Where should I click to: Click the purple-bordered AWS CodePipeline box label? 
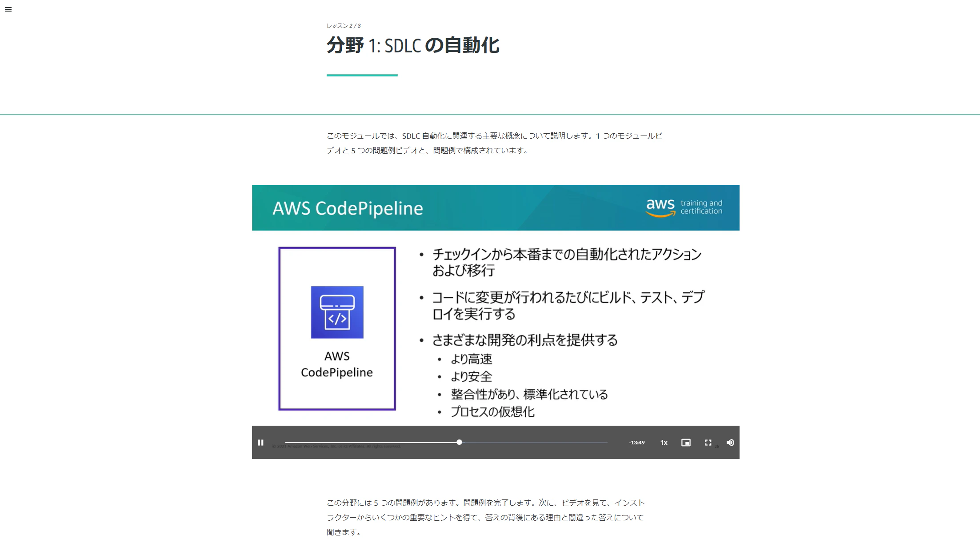[337, 364]
